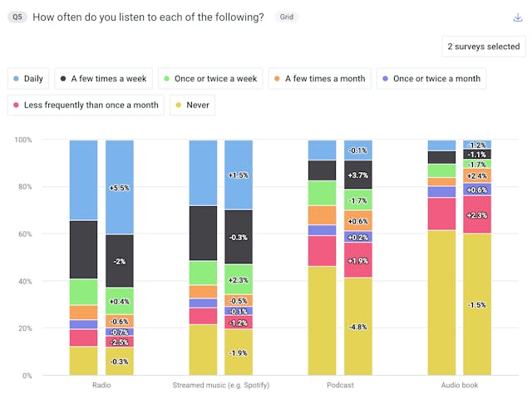
Task: Toggle the Never legend series
Action: [193, 106]
